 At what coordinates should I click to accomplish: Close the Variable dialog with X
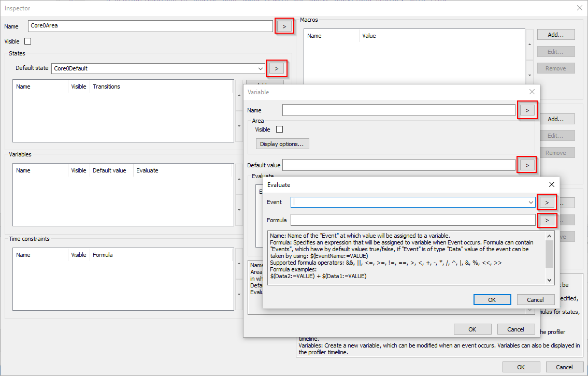pyautogui.click(x=532, y=92)
